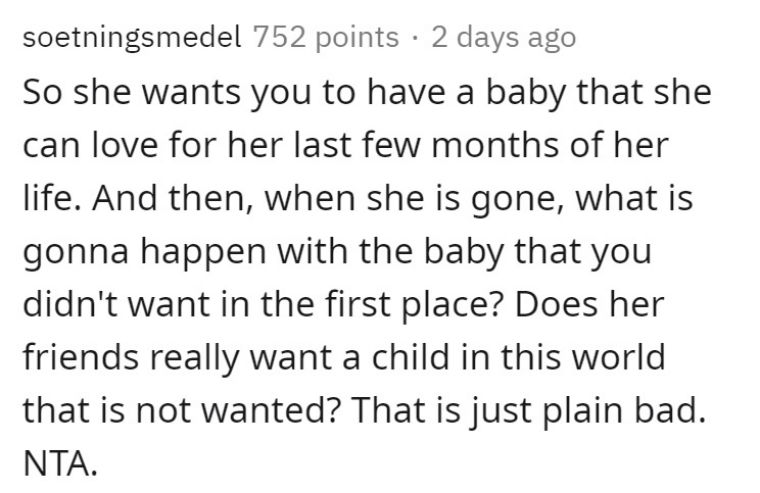Screen dimensions: 760x493
Task: Click the dot separator before the timestamp
Action: point(415,38)
